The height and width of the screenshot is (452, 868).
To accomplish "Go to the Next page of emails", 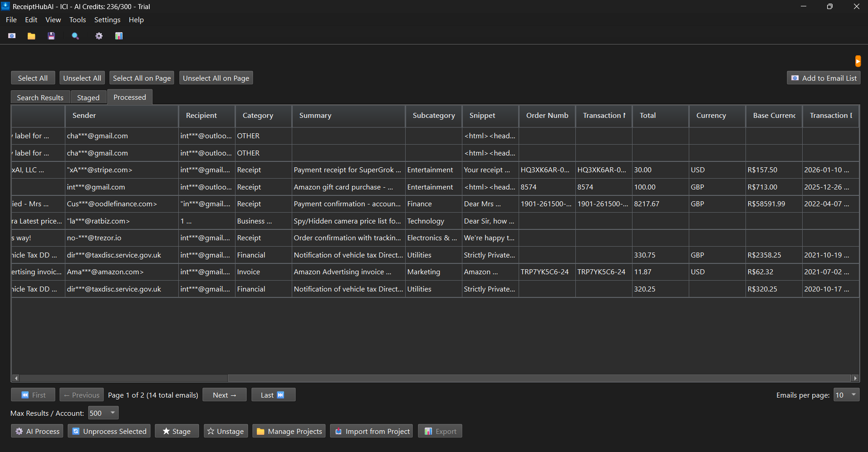I will pos(224,394).
